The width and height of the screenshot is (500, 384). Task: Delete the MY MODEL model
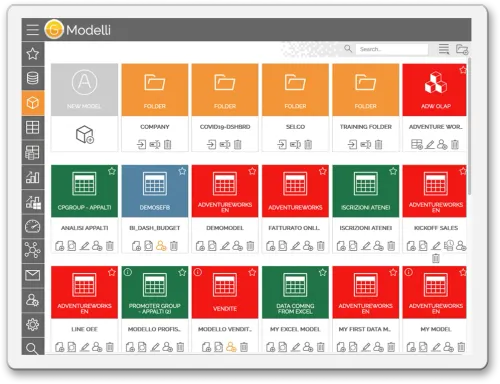pyautogui.click(x=461, y=347)
